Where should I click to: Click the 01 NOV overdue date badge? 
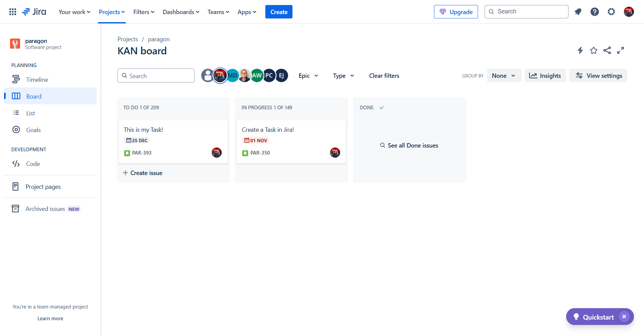click(x=255, y=141)
